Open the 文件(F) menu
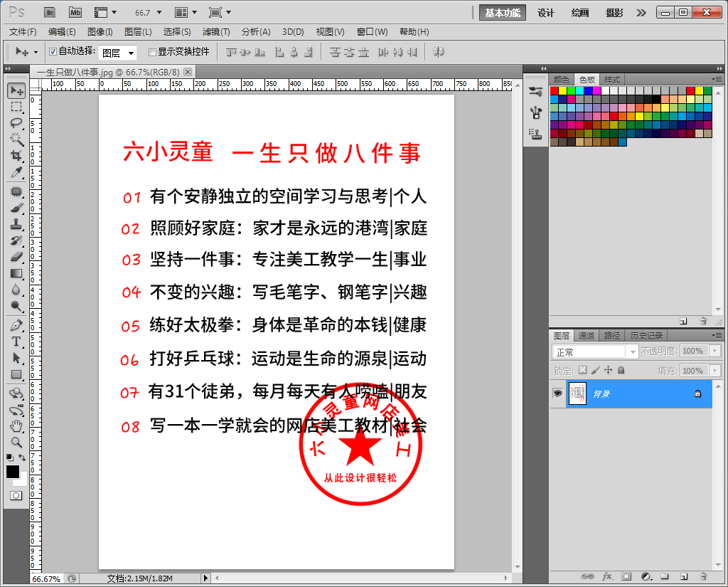 (x=23, y=31)
